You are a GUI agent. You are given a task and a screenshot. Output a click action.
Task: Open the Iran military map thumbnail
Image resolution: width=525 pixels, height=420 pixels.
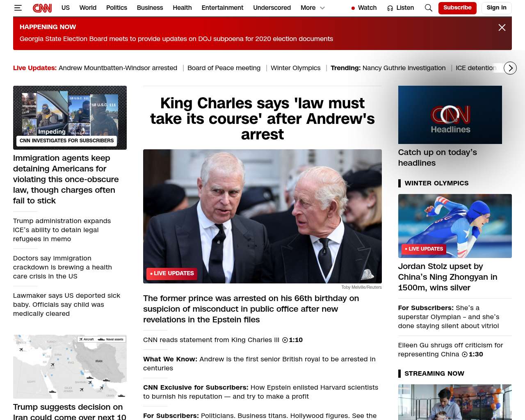[70, 367]
